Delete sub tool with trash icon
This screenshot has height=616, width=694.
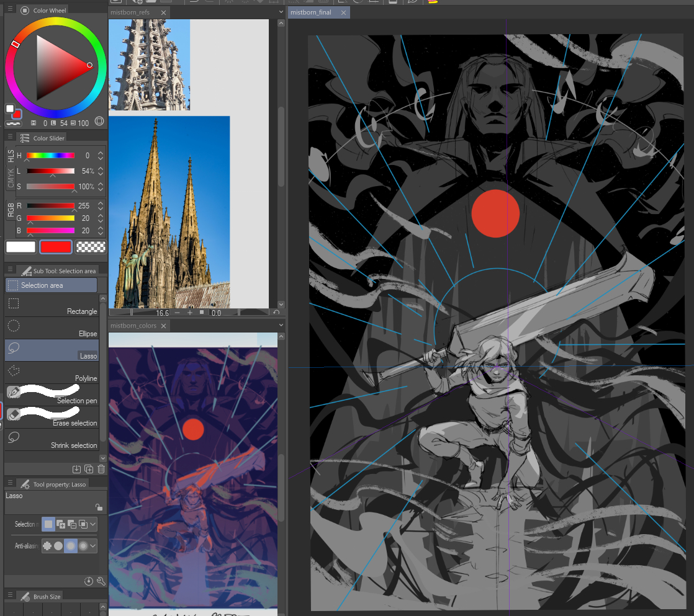[x=101, y=469]
